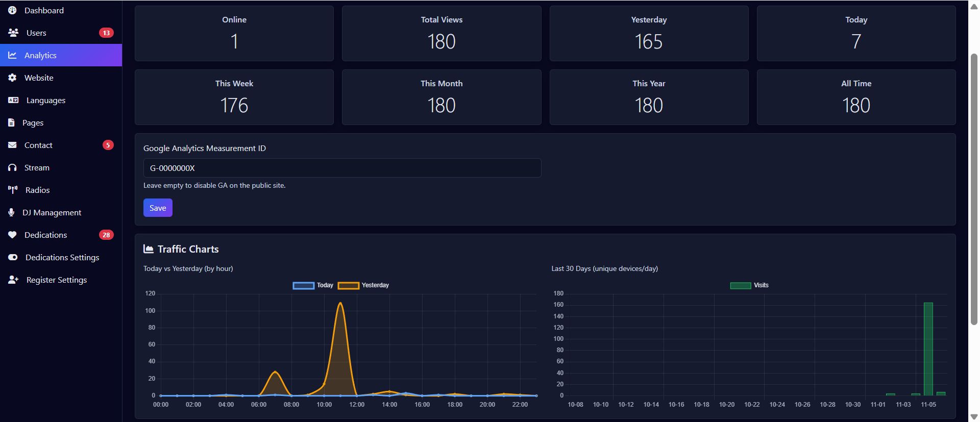The width and height of the screenshot is (980, 422).
Task: Click the page vertical scrollbar thumb
Action: 974,189
